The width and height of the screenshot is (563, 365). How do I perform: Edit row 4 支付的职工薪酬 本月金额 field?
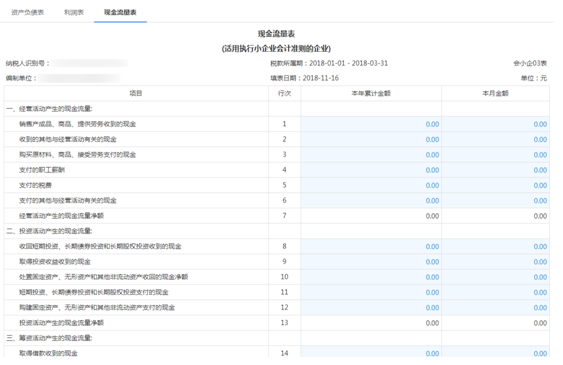(x=495, y=170)
